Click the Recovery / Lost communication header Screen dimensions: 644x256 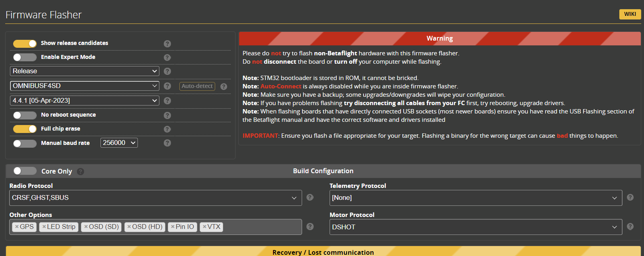pyautogui.click(x=323, y=252)
